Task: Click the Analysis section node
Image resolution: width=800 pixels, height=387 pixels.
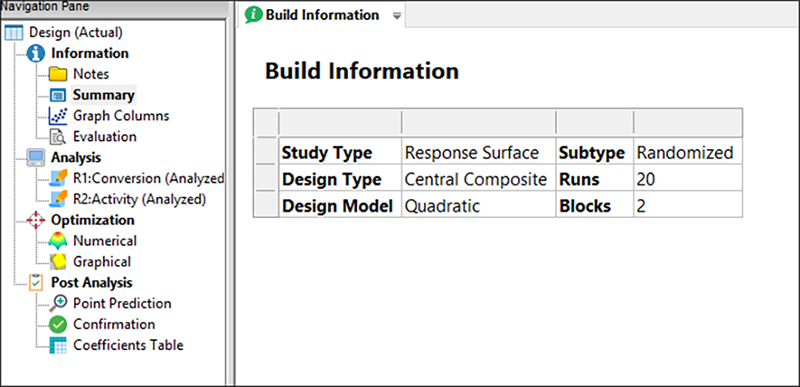Action: 76,158
